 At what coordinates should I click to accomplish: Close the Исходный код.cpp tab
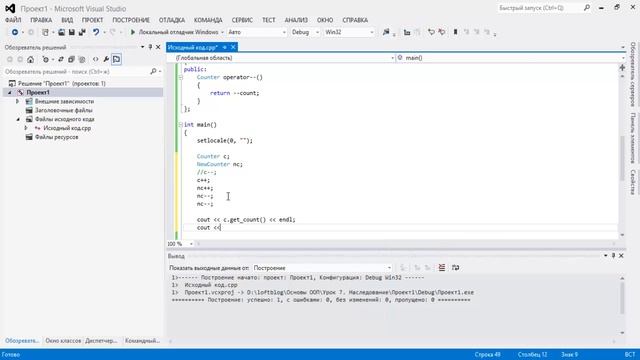233,47
